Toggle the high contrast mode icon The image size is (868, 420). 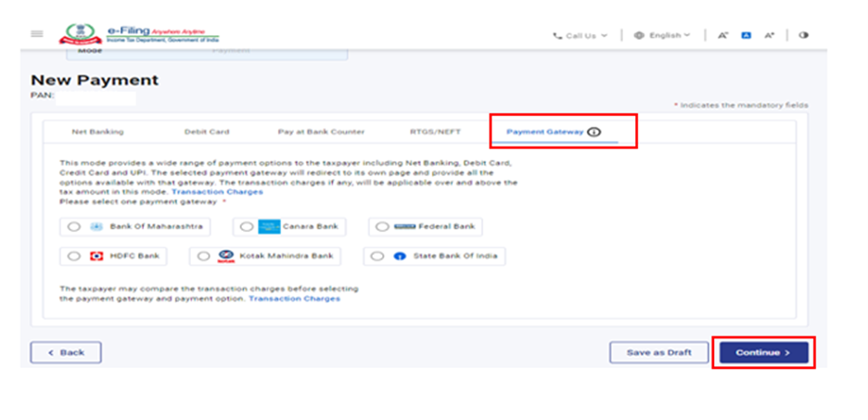click(x=803, y=35)
